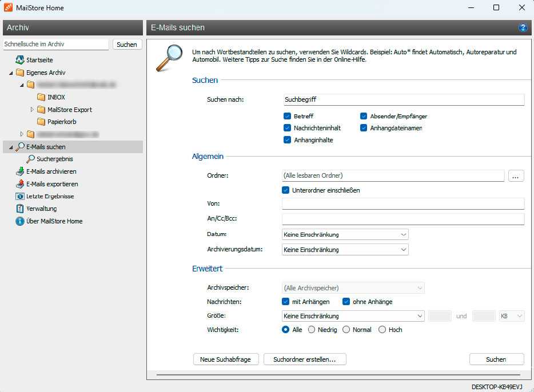Open the Archivierungsdatum dropdown

point(345,249)
